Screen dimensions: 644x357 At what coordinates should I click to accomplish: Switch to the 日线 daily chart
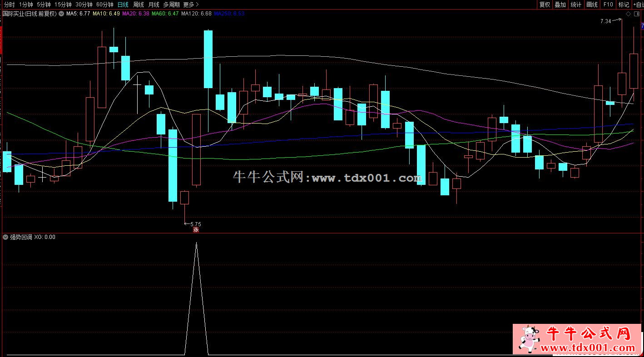coord(123,5)
